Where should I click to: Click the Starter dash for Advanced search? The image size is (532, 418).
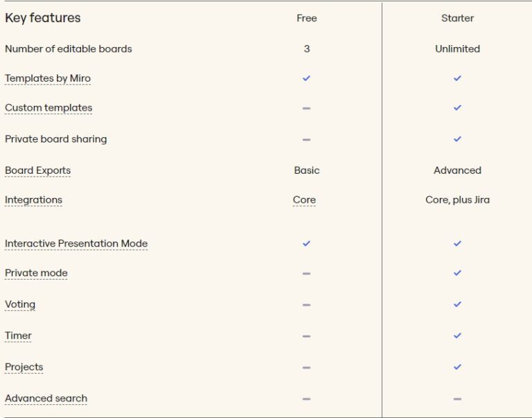(x=457, y=399)
